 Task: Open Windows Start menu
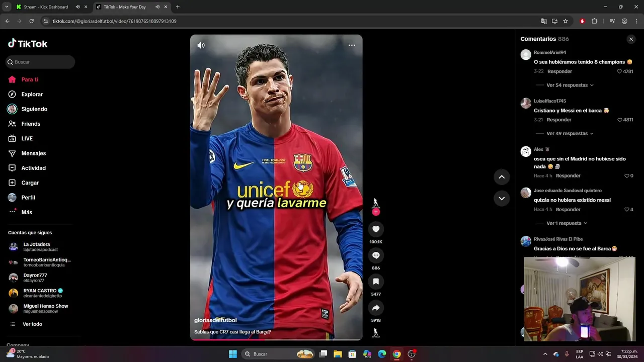(x=233, y=354)
